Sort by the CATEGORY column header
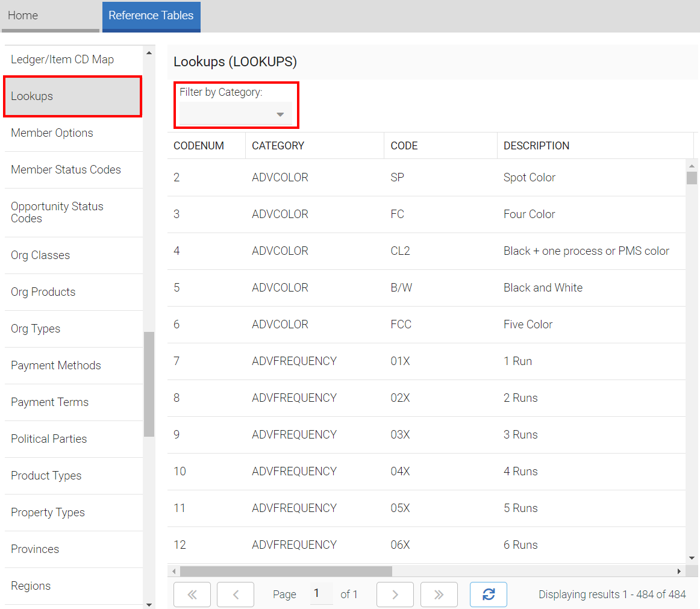Image resolution: width=700 pixels, height=609 pixels. (278, 146)
